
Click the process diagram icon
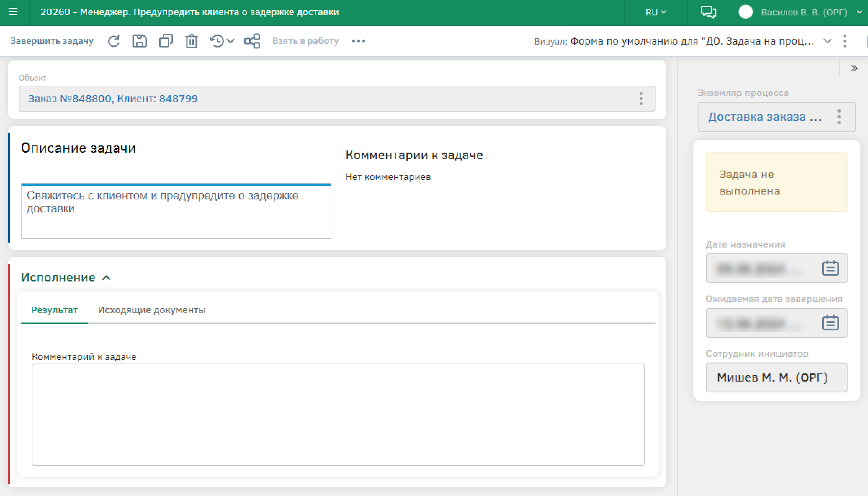(x=252, y=41)
